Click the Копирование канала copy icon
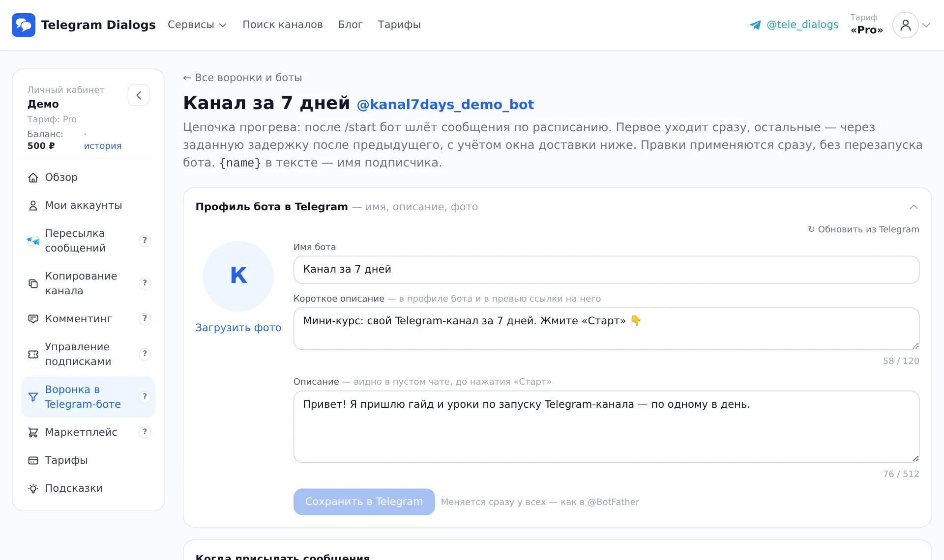This screenshot has height=560, width=944. point(33,283)
